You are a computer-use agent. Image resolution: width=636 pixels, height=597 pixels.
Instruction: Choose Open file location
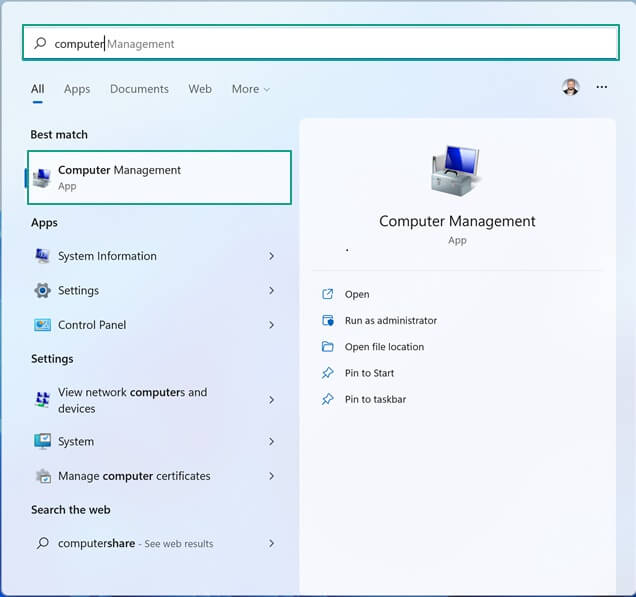384,347
